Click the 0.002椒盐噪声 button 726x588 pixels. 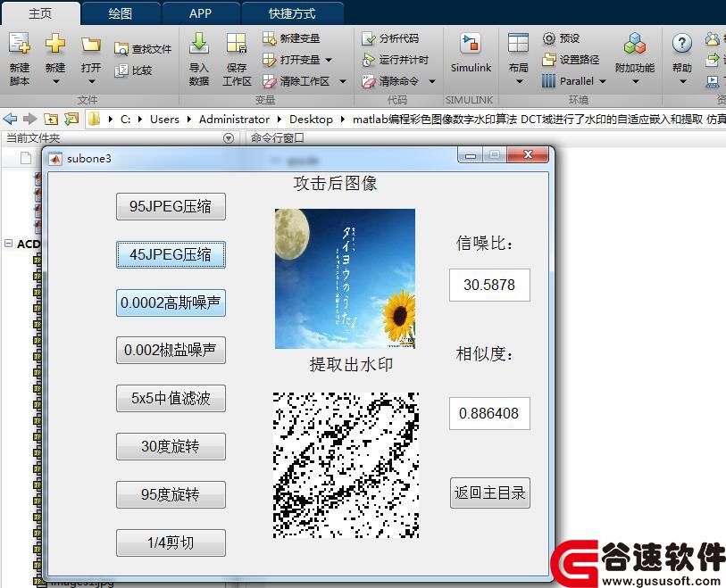[x=171, y=350]
